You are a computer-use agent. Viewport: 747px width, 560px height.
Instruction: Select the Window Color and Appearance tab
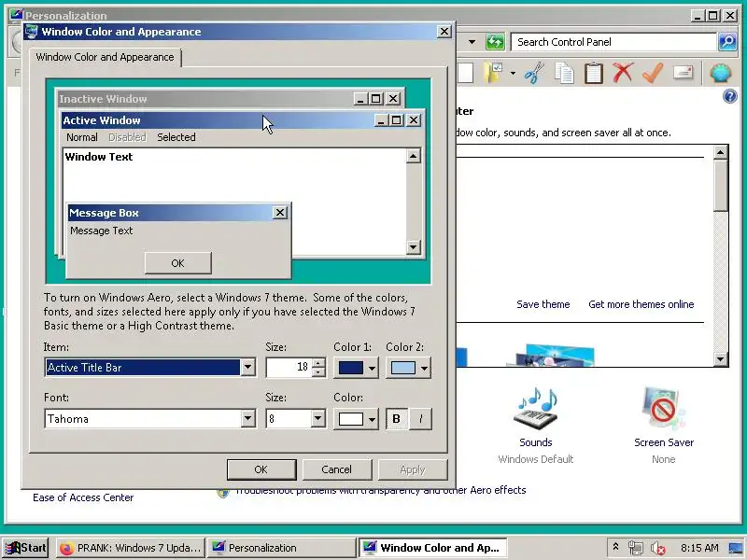(105, 57)
